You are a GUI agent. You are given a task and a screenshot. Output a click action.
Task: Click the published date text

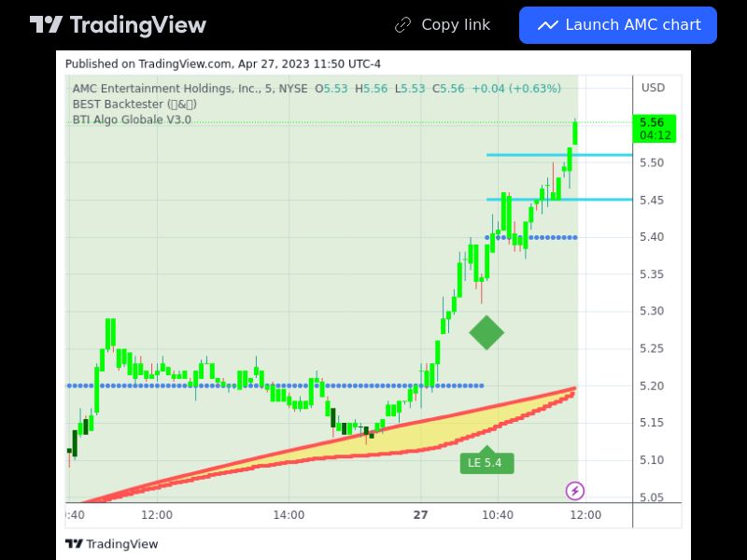coord(223,63)
